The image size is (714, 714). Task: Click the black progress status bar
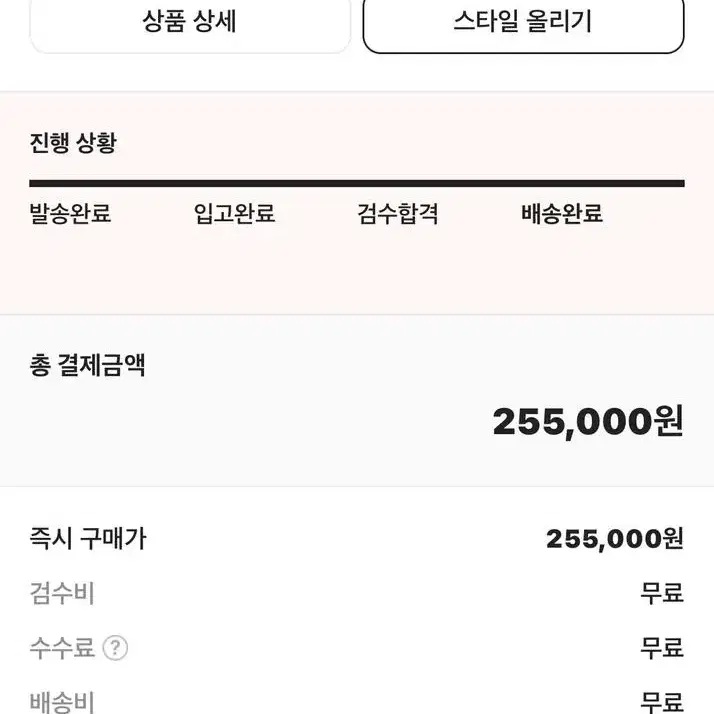click(357, 184)
